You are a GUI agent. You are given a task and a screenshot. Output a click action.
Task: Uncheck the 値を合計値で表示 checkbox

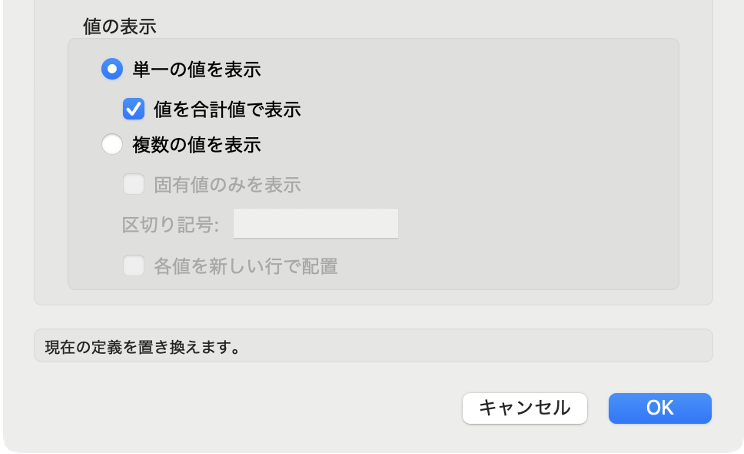133,108
